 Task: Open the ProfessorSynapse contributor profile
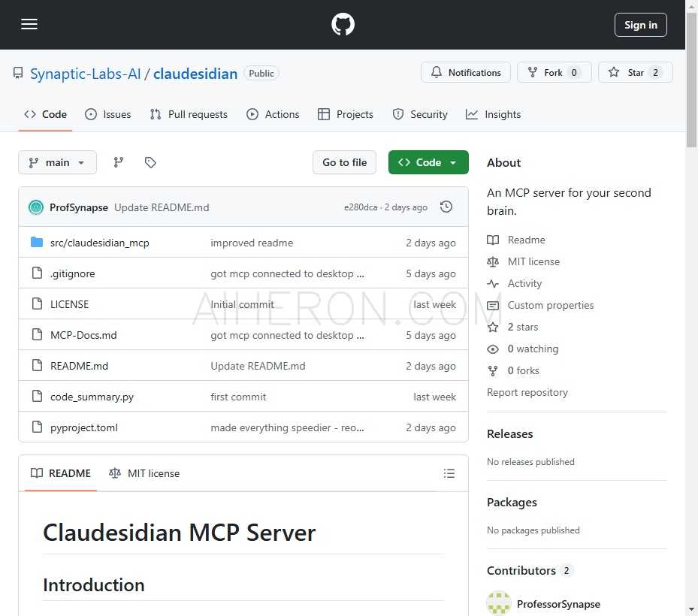coord(558,604)
